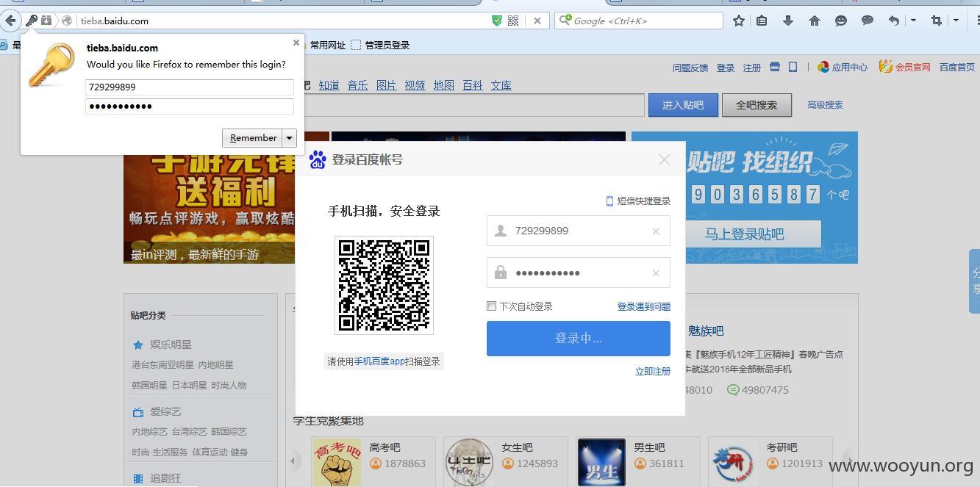Screen dimensions: 980x487
Task: Click the chat bubble toolbar icon
Action: click(868, 21)
